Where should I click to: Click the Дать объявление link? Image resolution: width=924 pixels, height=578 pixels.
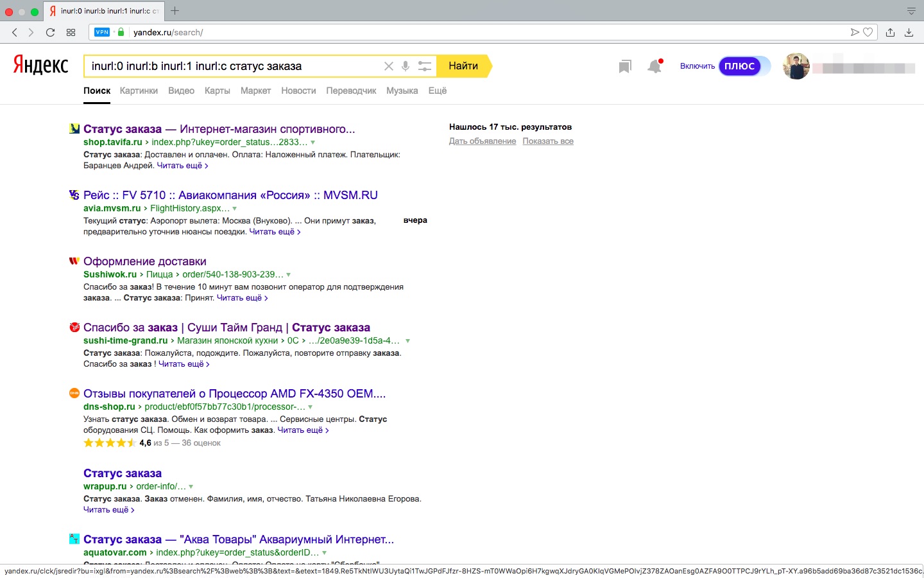(x=483, y=141)
